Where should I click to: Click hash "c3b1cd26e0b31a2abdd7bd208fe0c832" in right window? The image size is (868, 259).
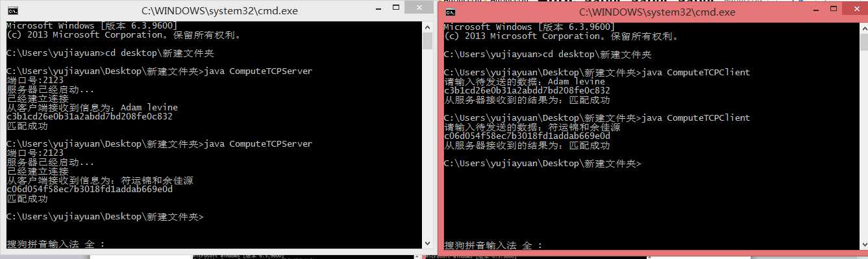click(527, 91)
